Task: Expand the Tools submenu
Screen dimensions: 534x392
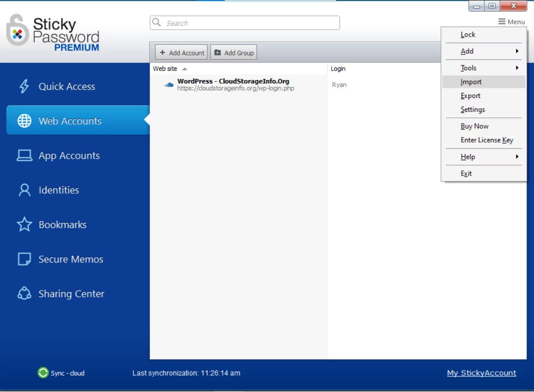Action: [x=468, y=68]
